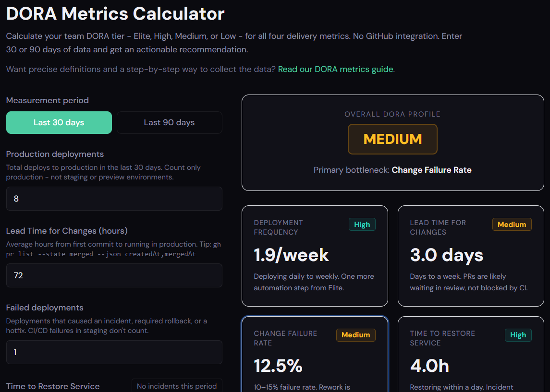Select the Lead Time for Changes card
The width and height of the screenshot is (550, 392).
click(471, 256)
